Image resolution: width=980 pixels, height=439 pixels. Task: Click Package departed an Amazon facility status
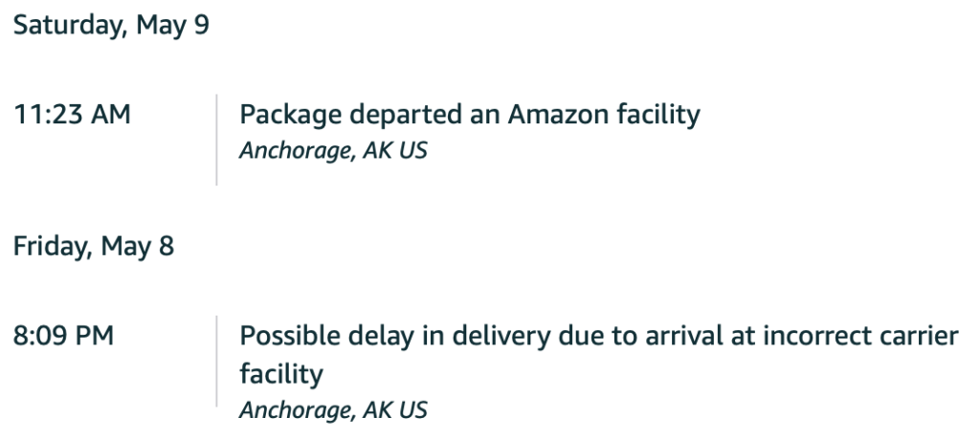pyautogui.click(x=470, y=116)
